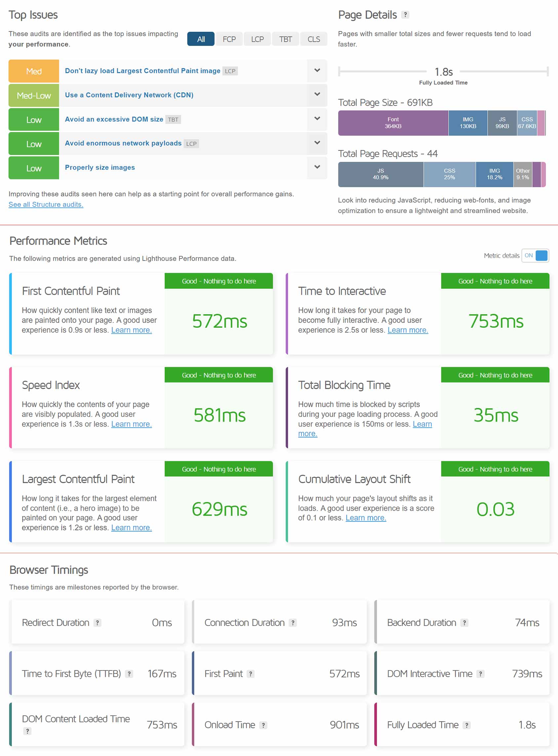Click Avoid an excessive DOM size title

(114, 119)
